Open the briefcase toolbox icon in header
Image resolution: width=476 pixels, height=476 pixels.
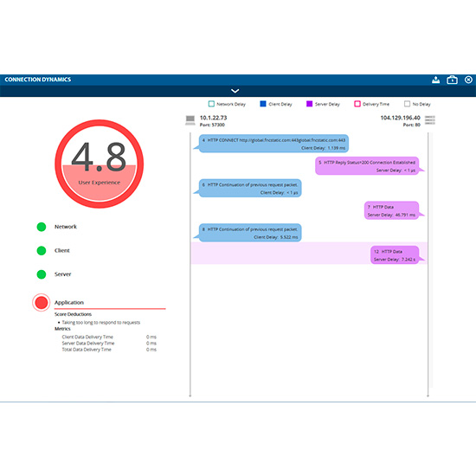pyautogui.click(x=452, y=80)
